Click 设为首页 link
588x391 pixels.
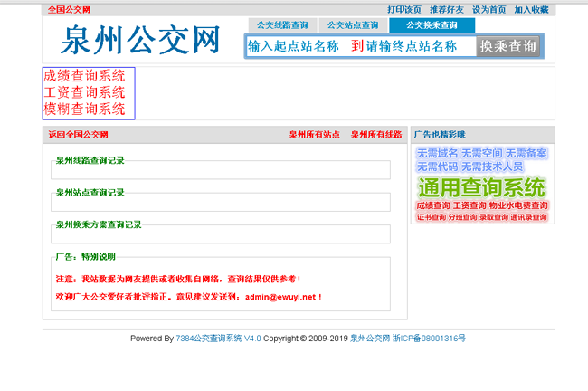pos(489,10)
